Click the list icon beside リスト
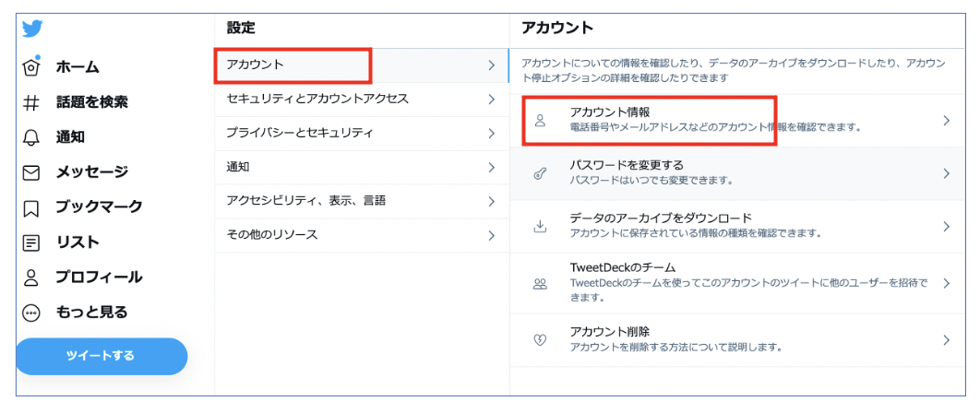This screenshot has height=413, width=980. coord(31,242)
